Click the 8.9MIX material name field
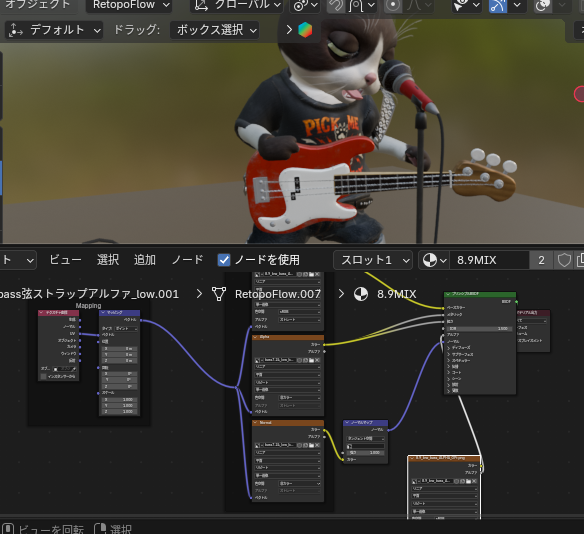The width and height of the screenshot is (584, 534). [489, 260]
